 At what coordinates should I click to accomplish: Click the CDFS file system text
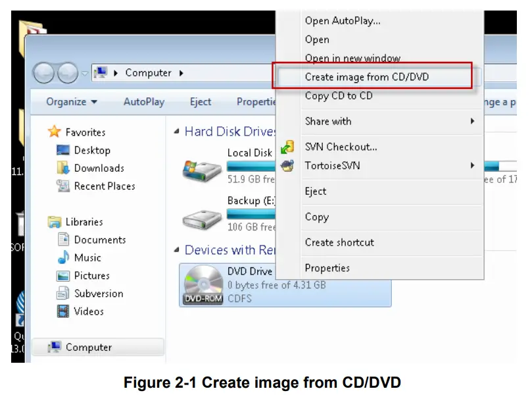[x=239, y=298]
